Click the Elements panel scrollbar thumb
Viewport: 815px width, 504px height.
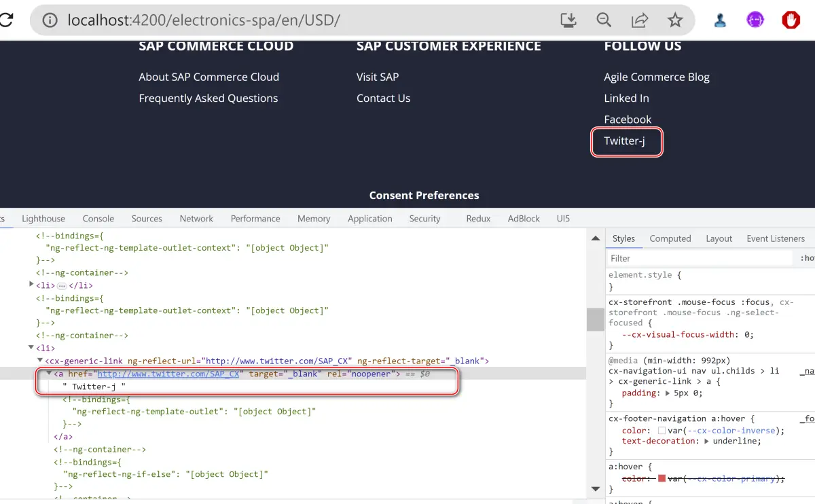click(596, 319)
